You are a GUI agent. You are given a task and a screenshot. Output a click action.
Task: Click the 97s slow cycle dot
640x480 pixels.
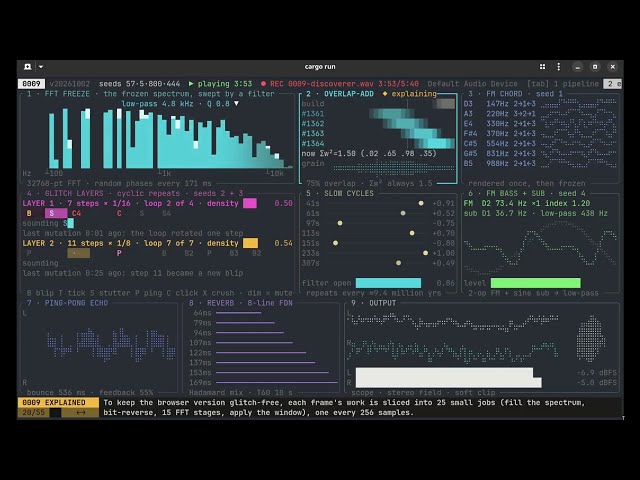(340, 223)
